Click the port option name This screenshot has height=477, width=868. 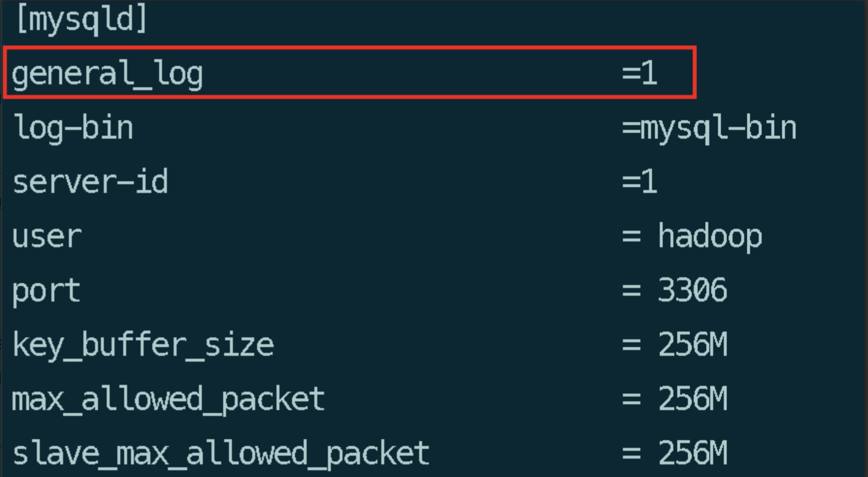[x=47, y=291]
